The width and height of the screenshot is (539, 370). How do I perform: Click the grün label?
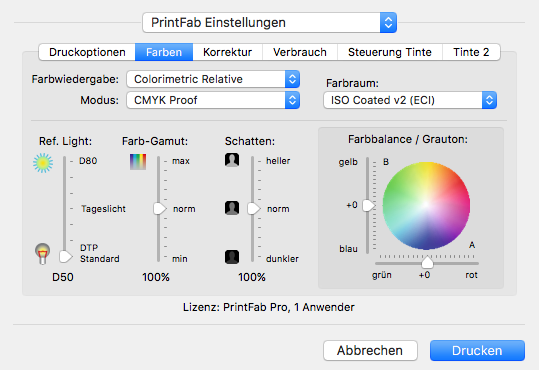[382, 275]
